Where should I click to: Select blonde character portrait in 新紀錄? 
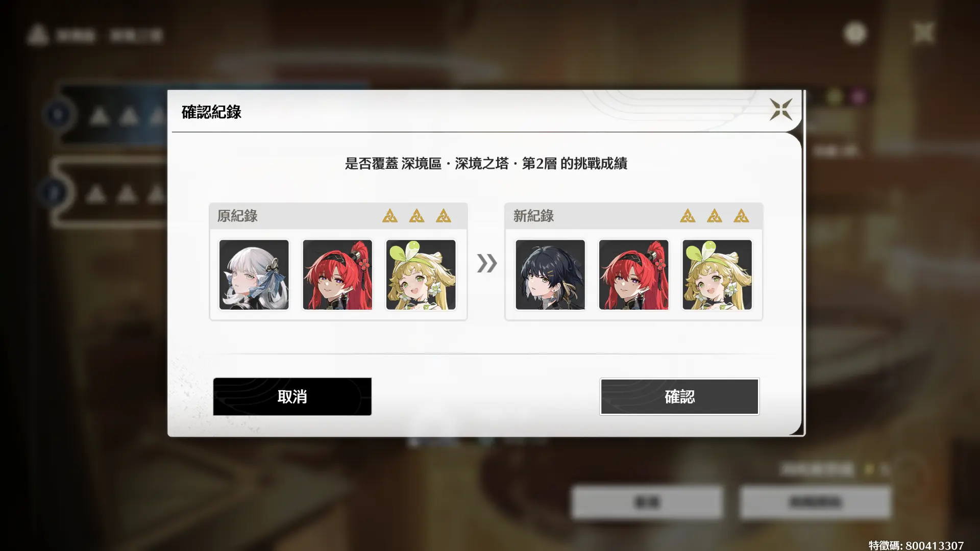pyautogui.click(x=717, y=275)
